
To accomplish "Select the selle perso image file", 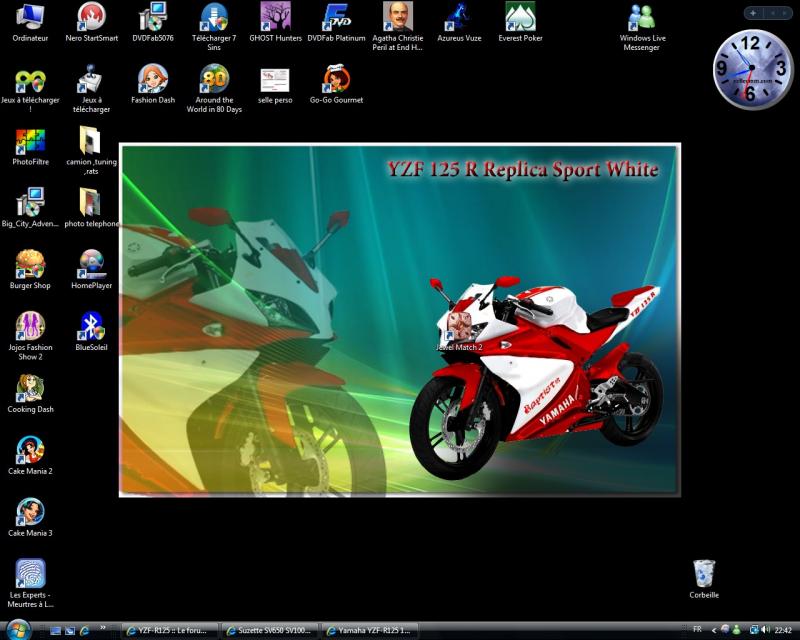I will click(275, 85).
